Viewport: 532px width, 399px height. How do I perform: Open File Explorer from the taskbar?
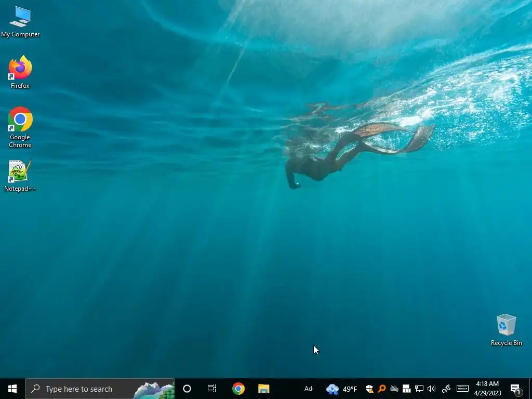[263, 389]
